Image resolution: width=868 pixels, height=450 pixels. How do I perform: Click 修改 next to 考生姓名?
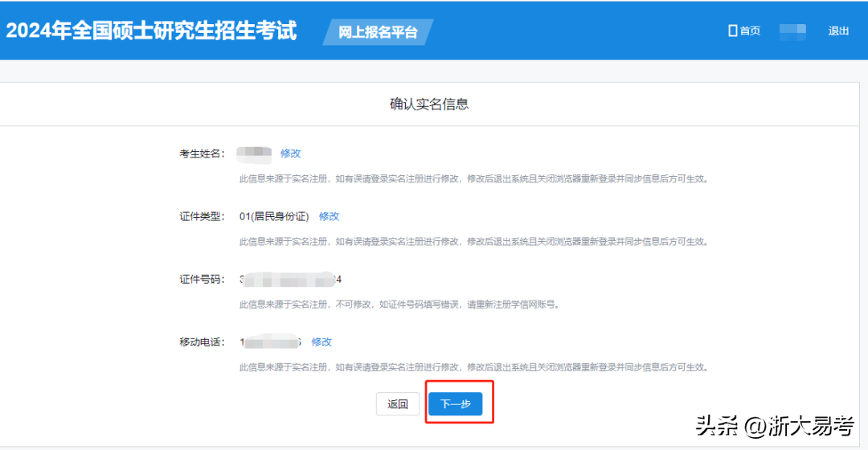coord(290,153)
